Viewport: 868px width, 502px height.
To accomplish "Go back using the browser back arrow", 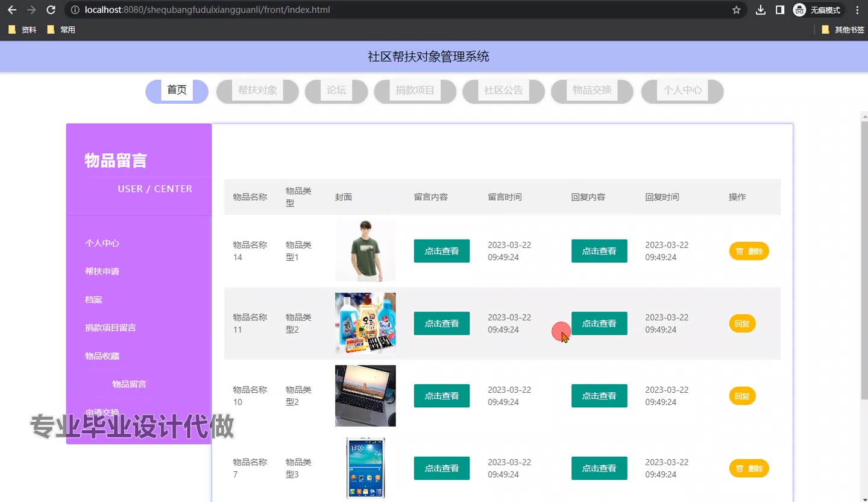I will point(12,10).
